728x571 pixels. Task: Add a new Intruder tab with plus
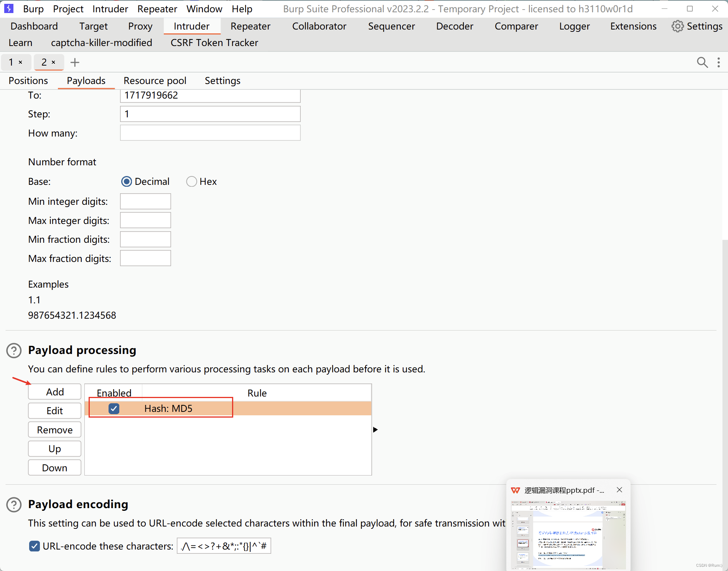(x=75, y=62)
